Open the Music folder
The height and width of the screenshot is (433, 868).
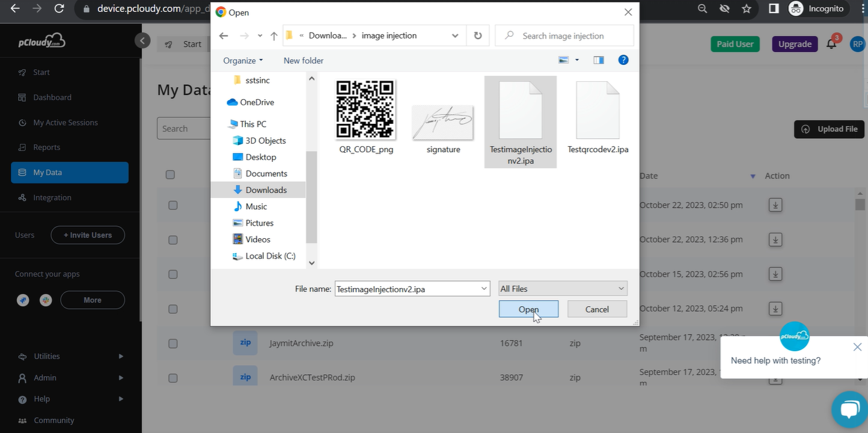[x=250, y=206]
